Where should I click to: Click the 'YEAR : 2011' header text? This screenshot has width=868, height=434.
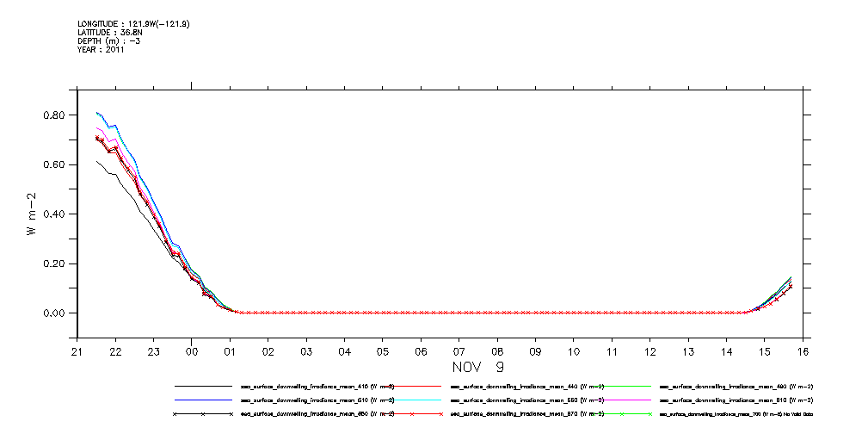(101, 50)
